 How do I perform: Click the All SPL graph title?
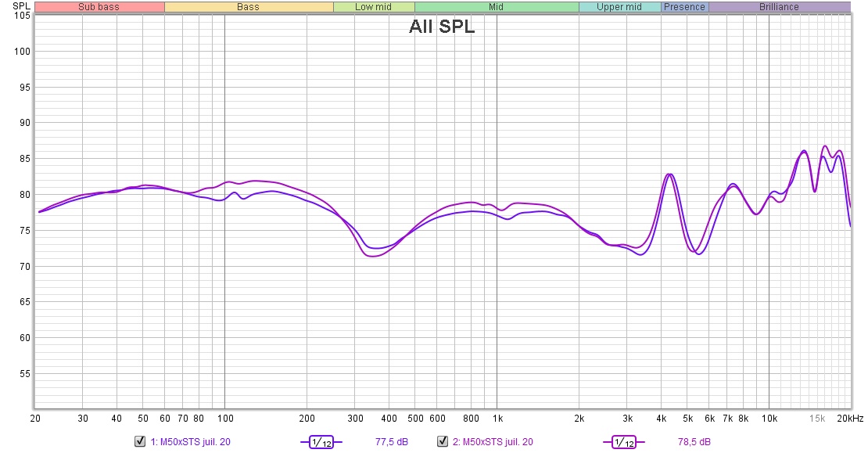tap(442, 27)
